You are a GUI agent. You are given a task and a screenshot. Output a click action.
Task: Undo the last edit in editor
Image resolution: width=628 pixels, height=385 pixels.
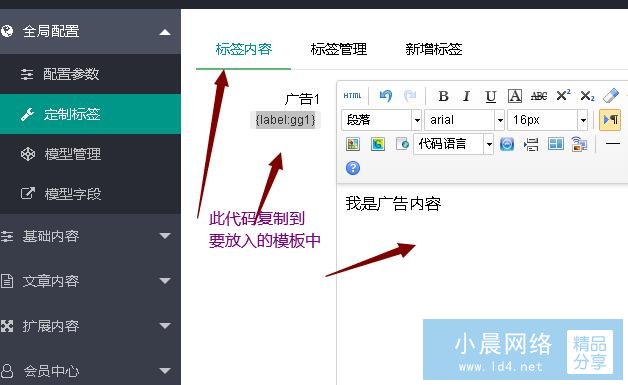pyautogui.click(x=386, y=96)
